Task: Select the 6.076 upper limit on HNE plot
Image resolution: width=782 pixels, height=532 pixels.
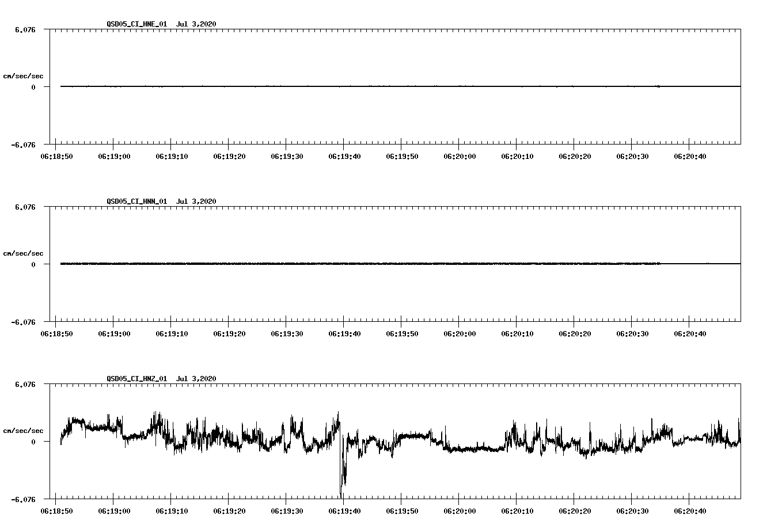Action: pos(25,29)
